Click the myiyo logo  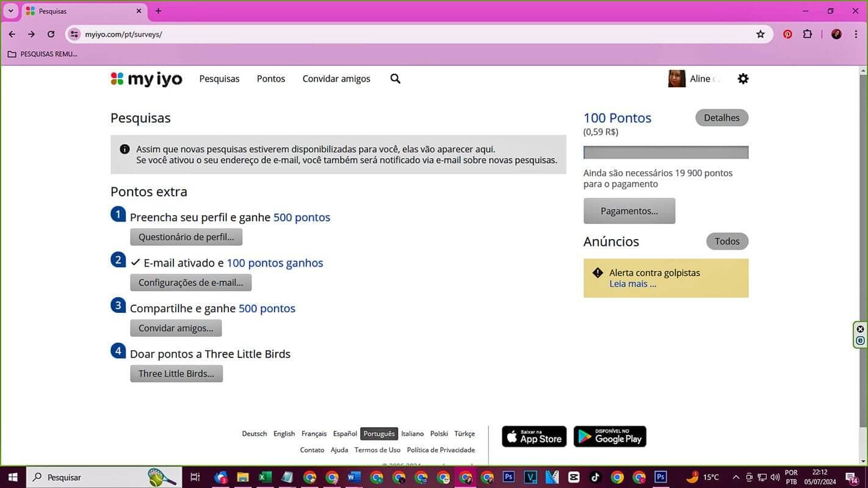tap(146, 79)
